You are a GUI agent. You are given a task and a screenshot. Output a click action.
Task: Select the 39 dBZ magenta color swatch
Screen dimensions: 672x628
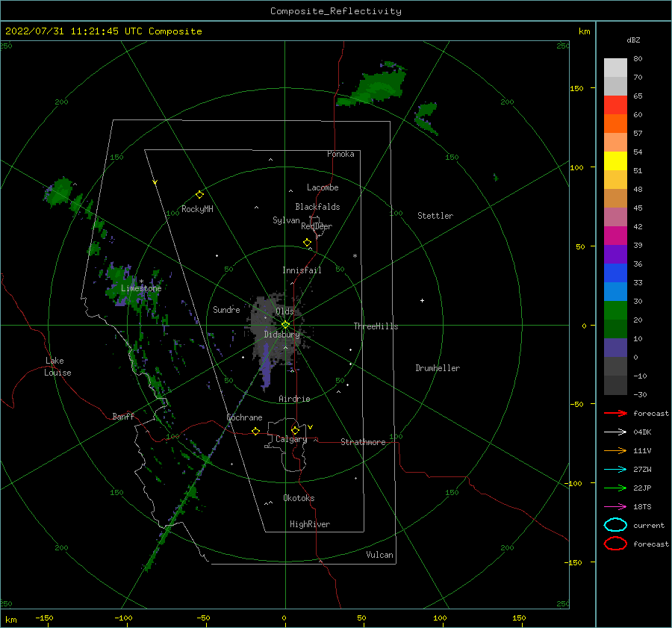615,235
